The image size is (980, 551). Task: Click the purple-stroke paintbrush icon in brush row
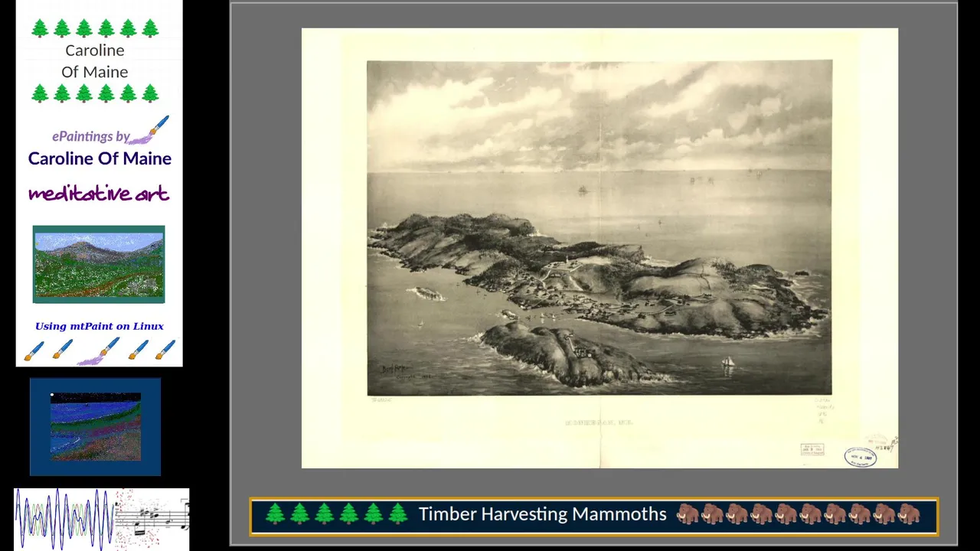98,351
